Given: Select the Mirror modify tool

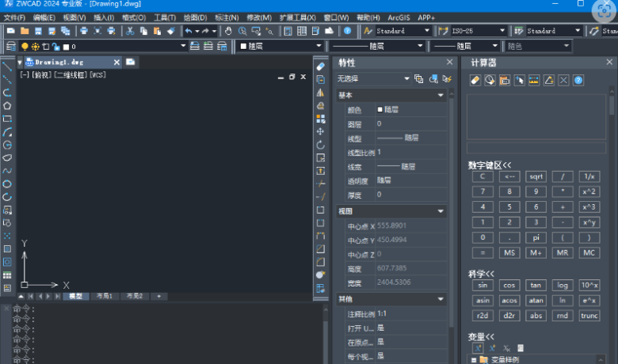Looking at the screenshot, I should pyautogui.click(x=321, y=93).
